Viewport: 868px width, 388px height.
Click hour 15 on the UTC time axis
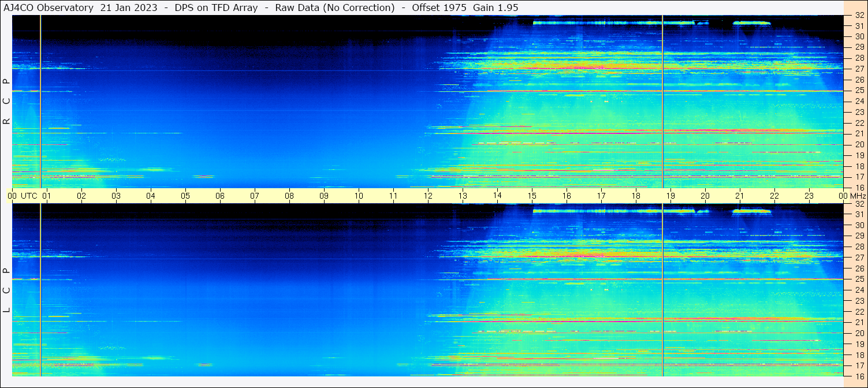coord(532,196)
